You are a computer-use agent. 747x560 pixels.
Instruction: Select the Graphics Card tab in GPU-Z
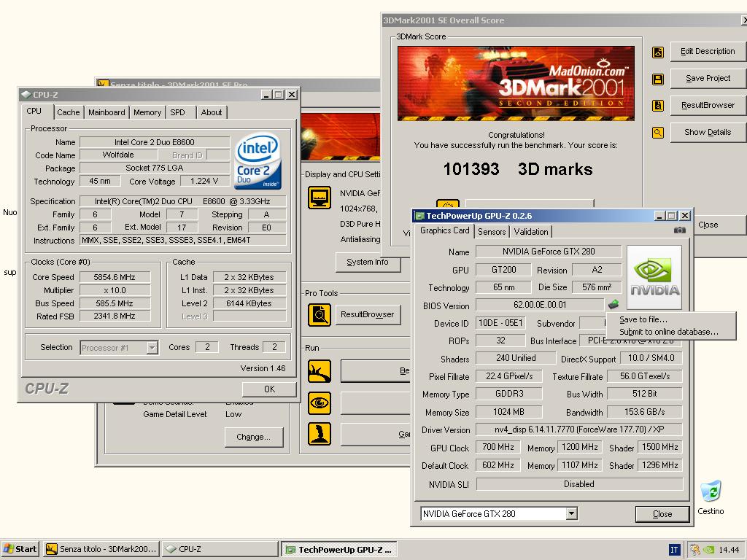444,230
